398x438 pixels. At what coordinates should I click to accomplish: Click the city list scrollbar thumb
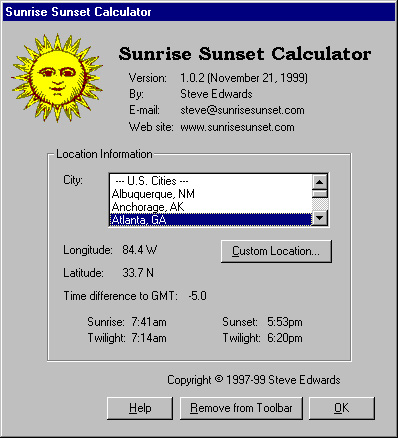click(320, 194)
